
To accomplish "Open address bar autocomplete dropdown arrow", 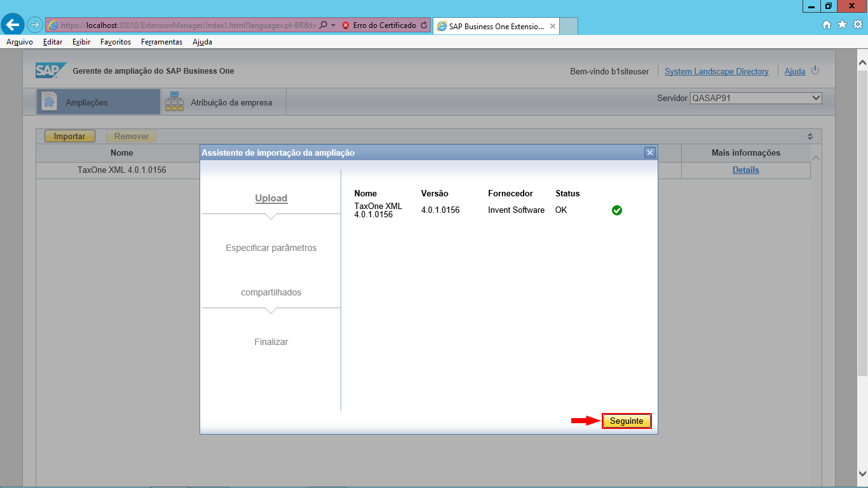I will pyautogui.click(x=333, y=25).
